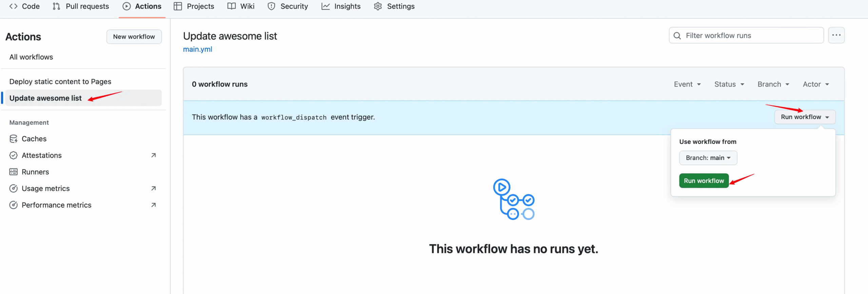This screenshot has height=294, width=868.
Task: Go to the Insights tab
Action: pos(341,6)
